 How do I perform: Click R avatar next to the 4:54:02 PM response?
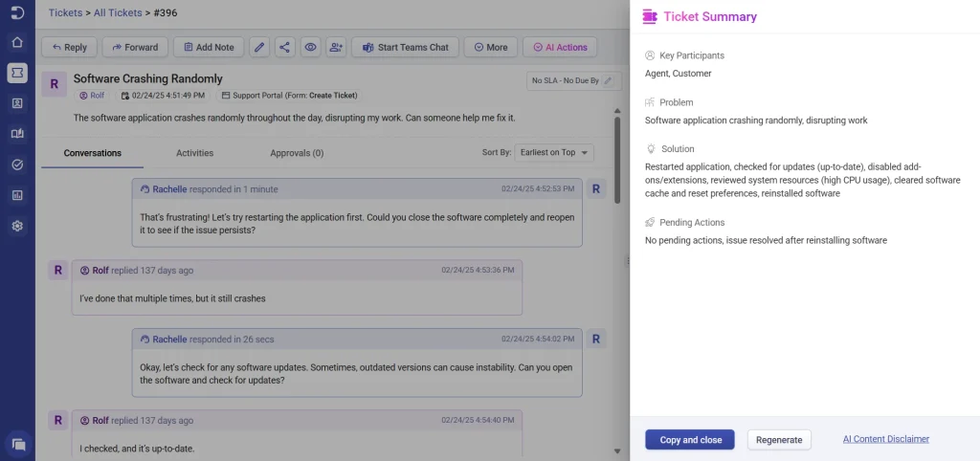point(596,340)
